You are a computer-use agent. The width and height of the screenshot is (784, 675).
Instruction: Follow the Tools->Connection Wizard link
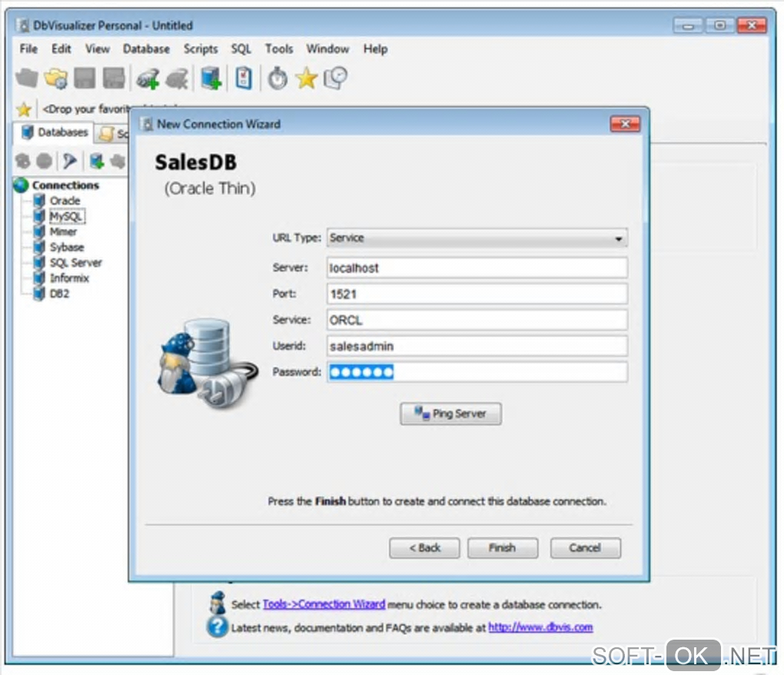pos(324,604)
